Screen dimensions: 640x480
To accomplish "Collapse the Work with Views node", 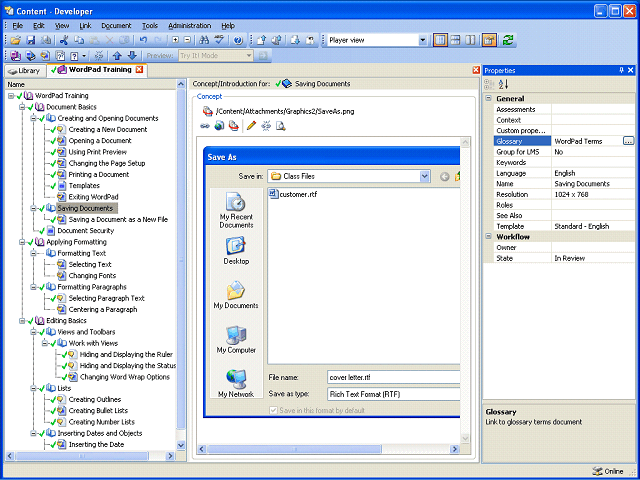I will click(44, 343).
